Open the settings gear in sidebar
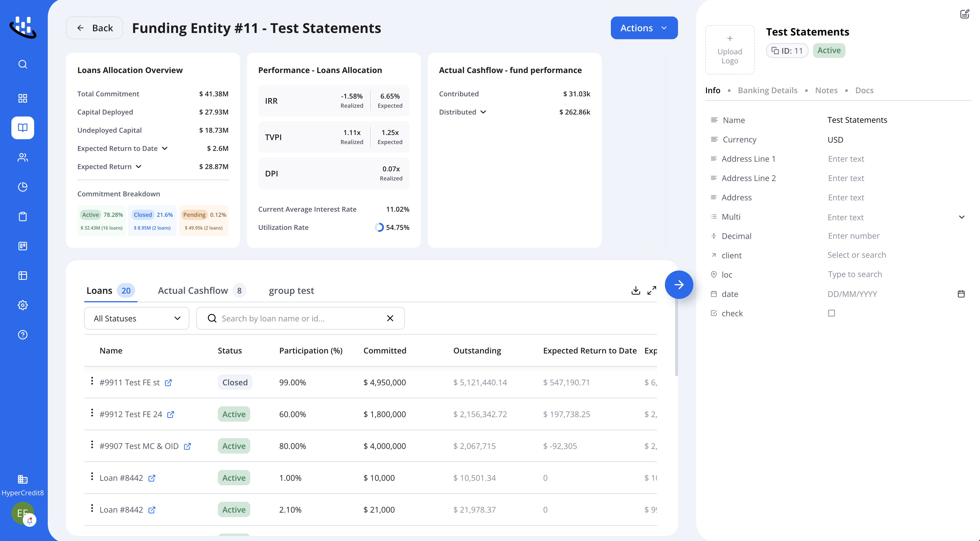 pos(23,305)
